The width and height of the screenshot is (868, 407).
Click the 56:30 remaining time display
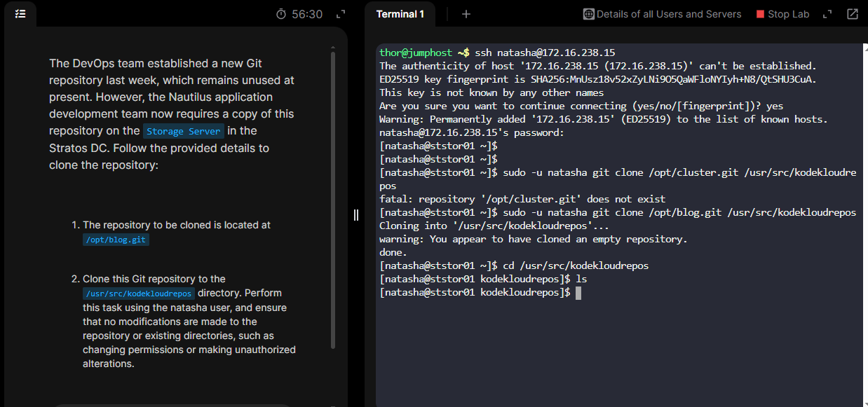[307, 14]
